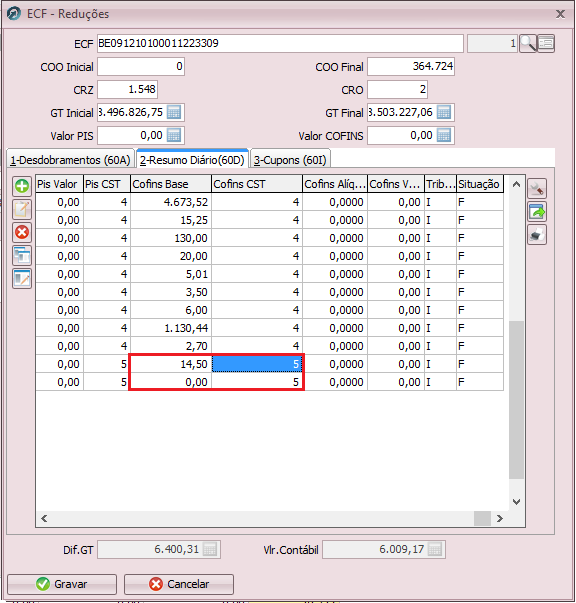The width and height of the screenshot is (576, 603).
Task: Click the Cancelar button
Action: (x=179, y=584)
